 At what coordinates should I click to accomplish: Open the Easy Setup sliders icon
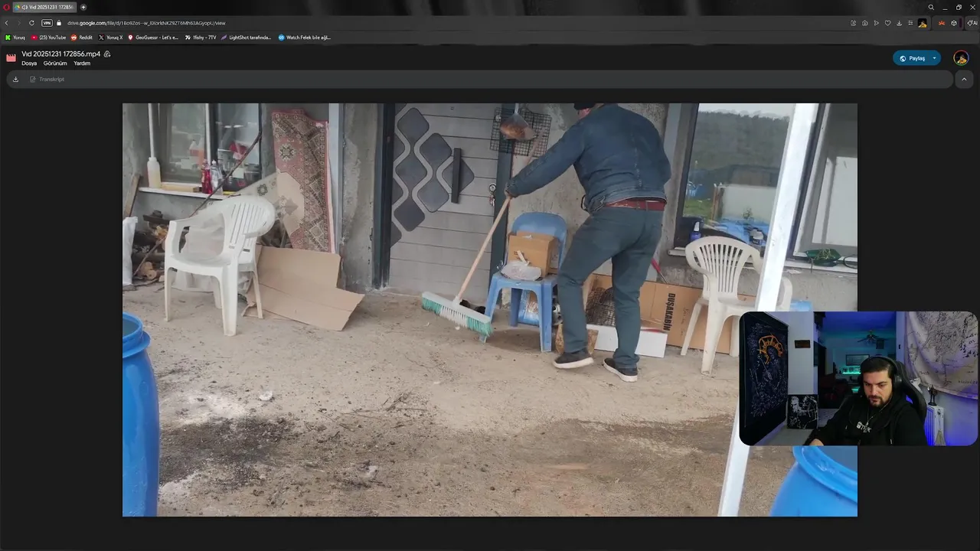(910, 23)
